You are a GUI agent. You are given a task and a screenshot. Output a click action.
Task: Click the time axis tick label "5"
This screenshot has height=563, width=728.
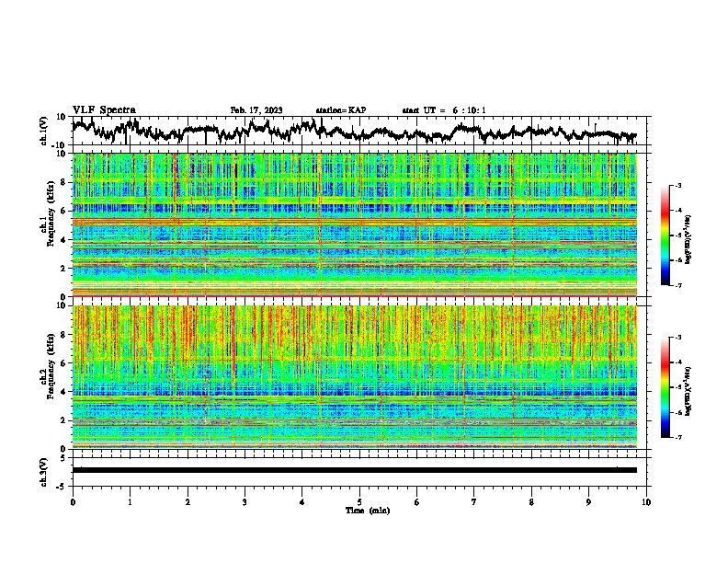tap(359, 502)
